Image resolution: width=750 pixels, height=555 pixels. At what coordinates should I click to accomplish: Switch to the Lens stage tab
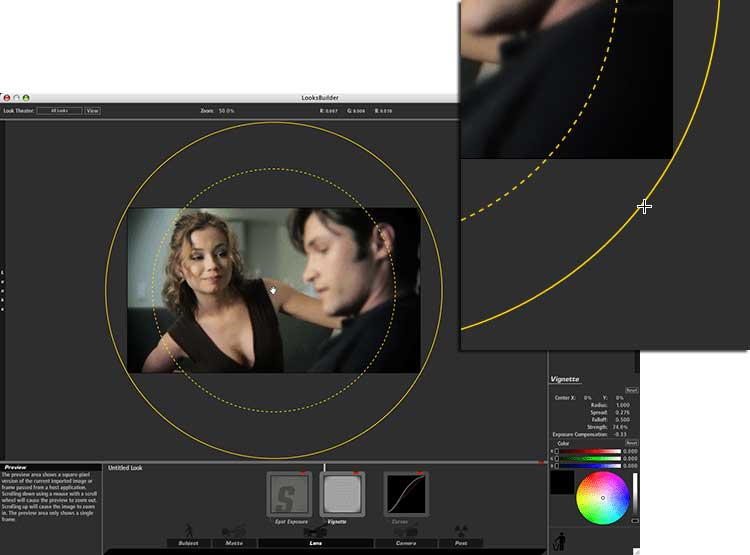[x=316, y=543]
